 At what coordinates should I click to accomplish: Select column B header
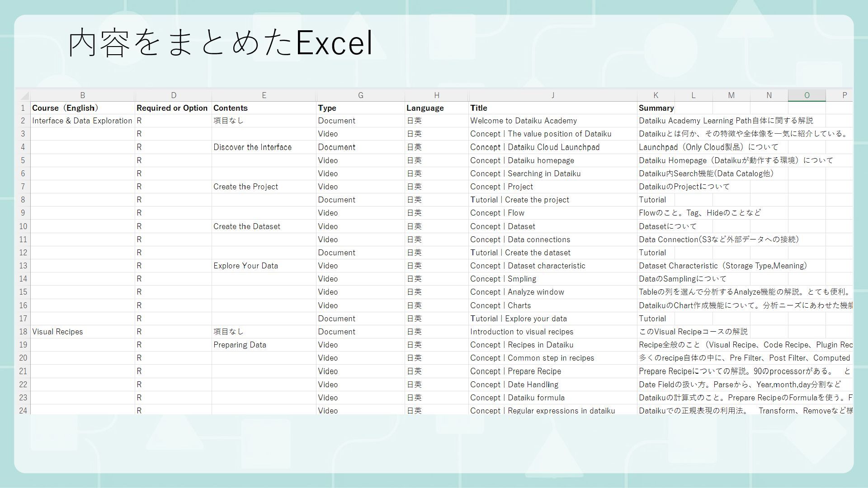click(x=82, y=95)
